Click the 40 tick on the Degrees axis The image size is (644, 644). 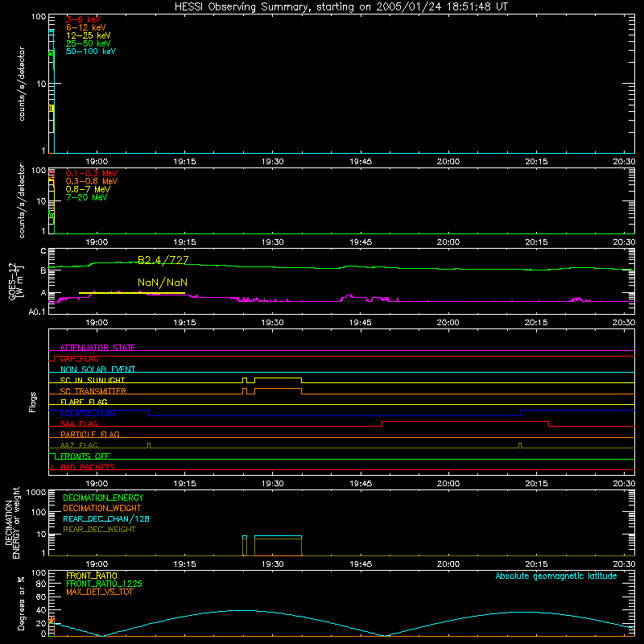coord(41,610)
